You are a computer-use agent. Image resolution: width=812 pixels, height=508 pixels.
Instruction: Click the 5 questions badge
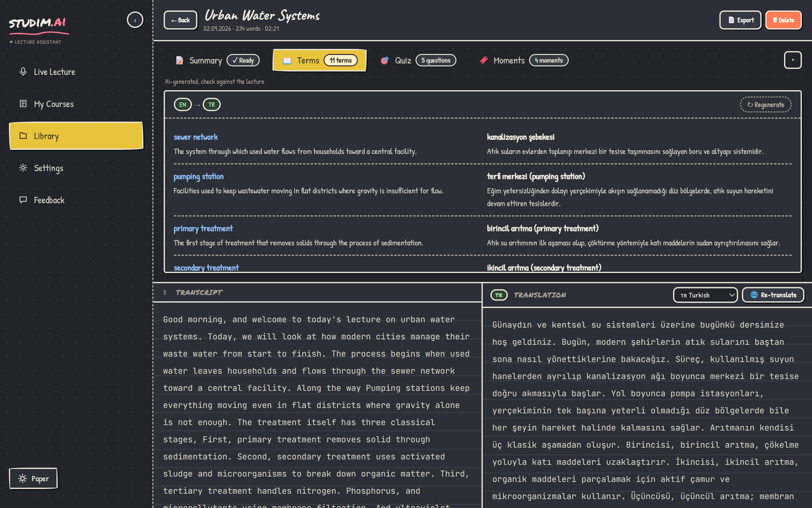(x=436, y=60)
